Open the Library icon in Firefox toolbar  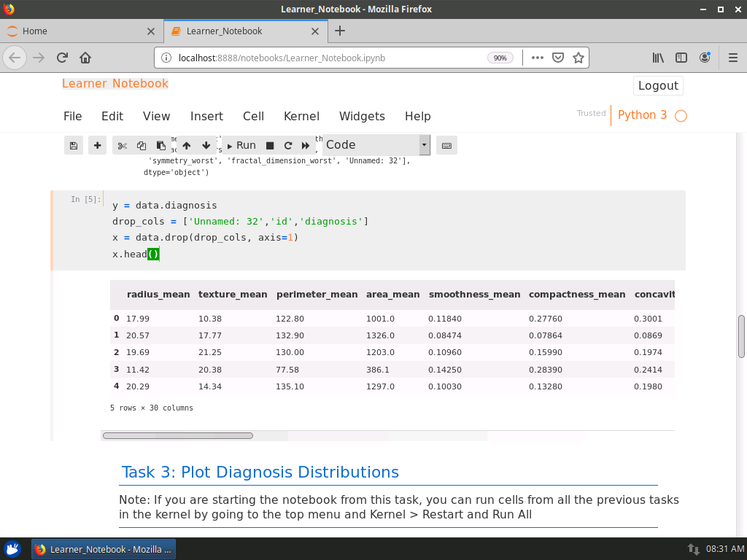point(658,58)
